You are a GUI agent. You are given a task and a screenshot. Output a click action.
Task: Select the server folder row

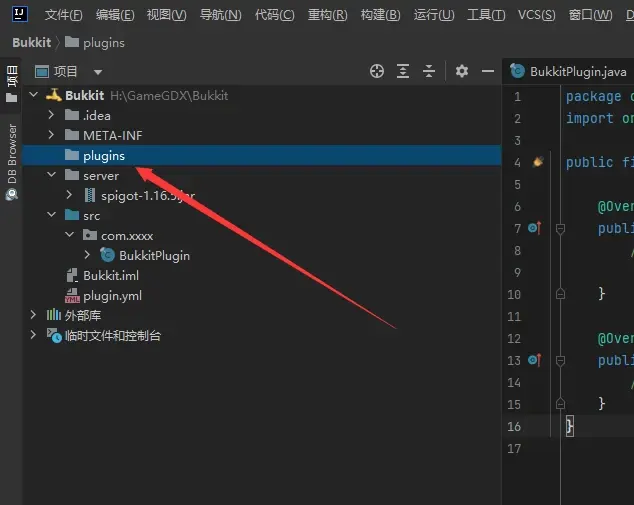coord(262,175)
